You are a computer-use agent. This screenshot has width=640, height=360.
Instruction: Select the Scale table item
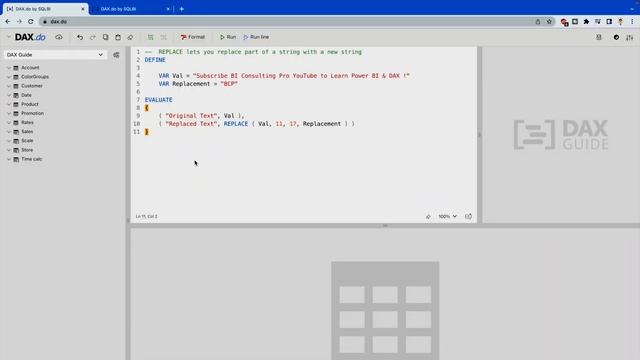pos(27,141)
